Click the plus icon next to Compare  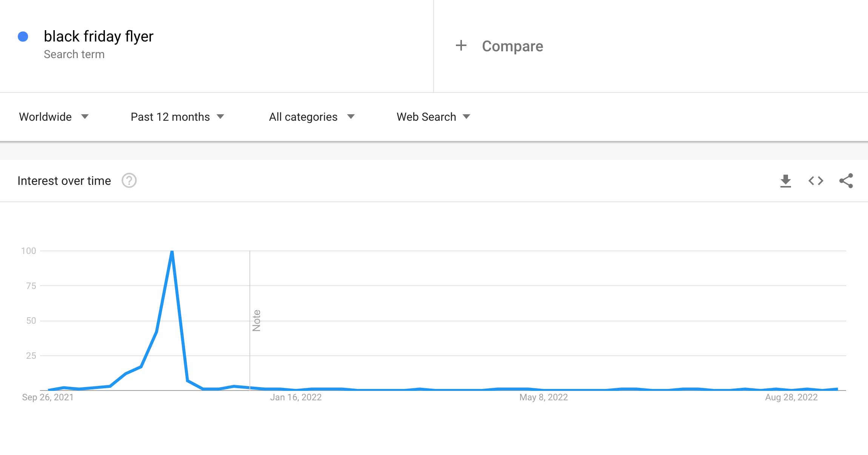point(461,46)
